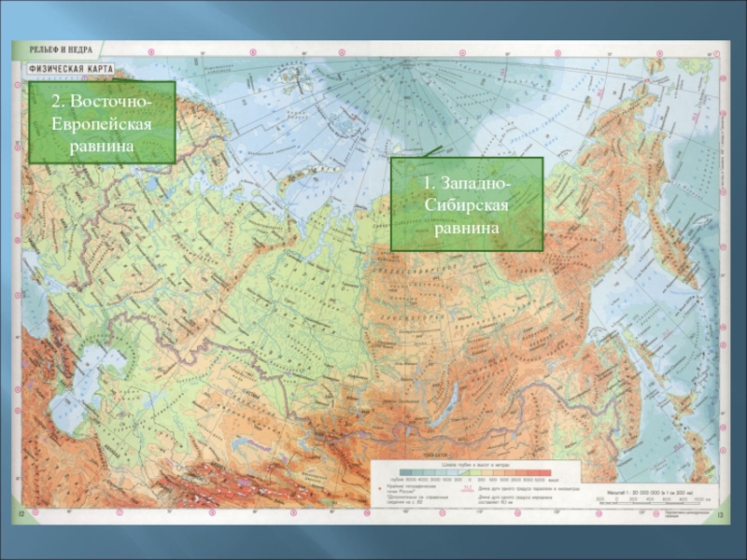Click Lake Baikal on the map
The image size is (747, 560).
(448, 399)
